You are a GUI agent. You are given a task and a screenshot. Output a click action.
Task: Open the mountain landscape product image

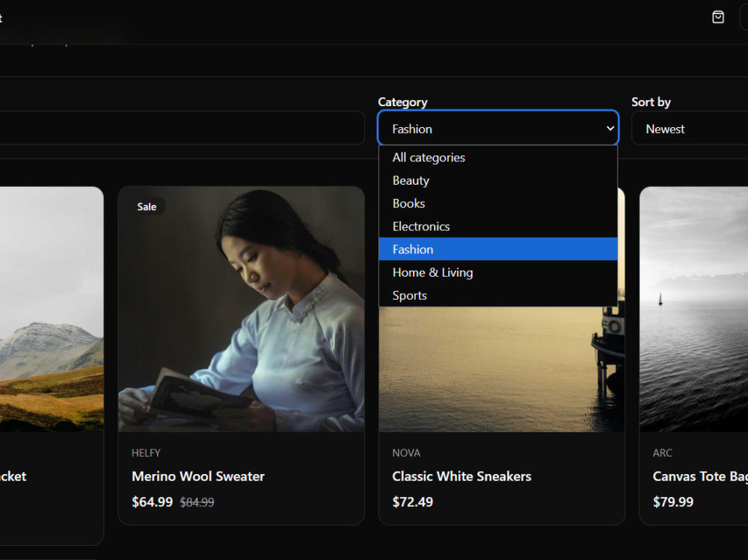[52, 309]
